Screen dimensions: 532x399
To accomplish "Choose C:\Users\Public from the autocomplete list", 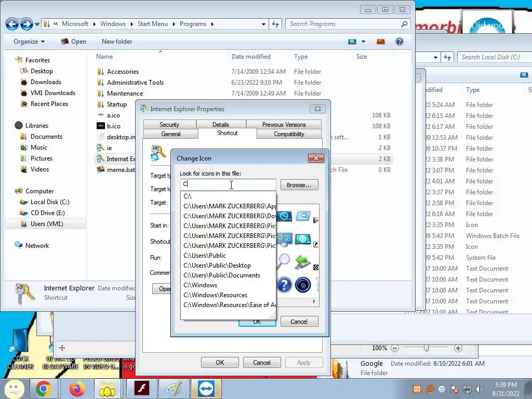I will click(x=228, y=256).
